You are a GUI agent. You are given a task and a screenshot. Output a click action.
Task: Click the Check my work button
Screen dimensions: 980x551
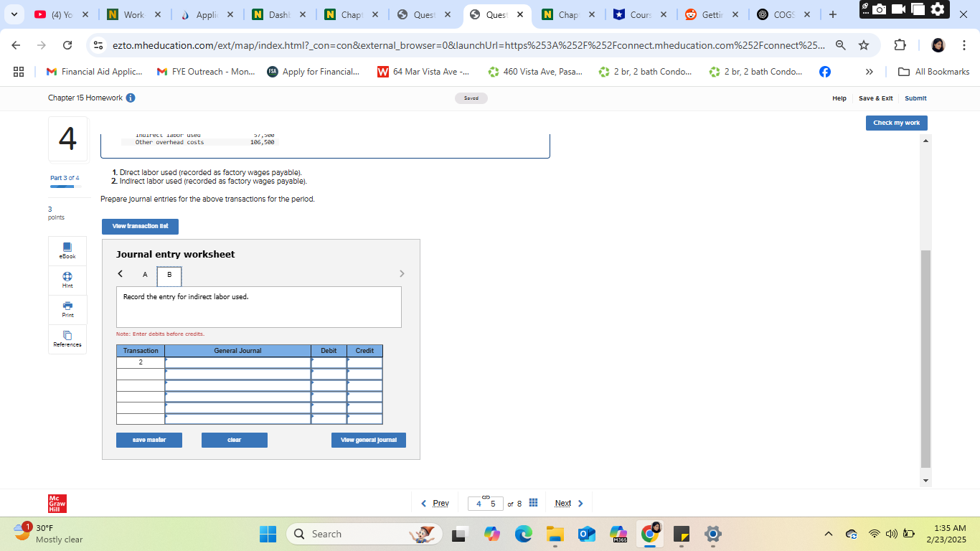coord(897,123)
